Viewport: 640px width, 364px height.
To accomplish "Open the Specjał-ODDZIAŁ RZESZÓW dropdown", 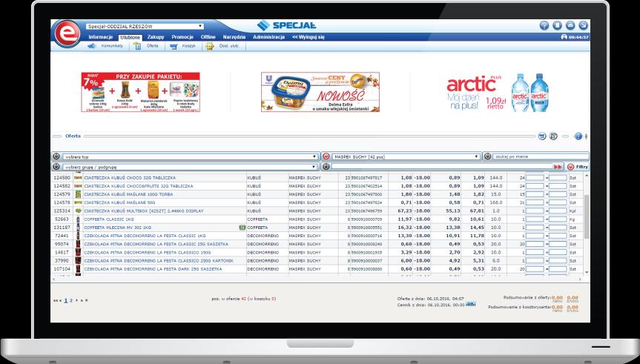I will [145, 27].
